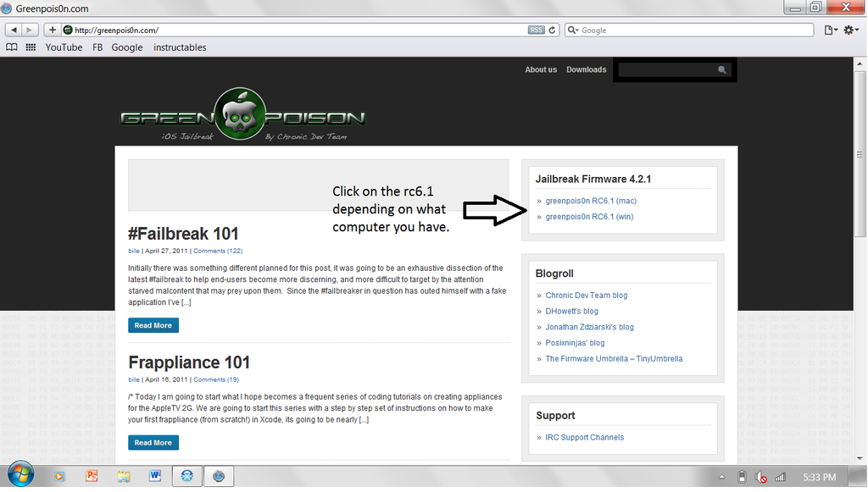The width and height of the screenshot is (868, 492).
Task: Click the site search magnifier icon
Action: [721, 69]
